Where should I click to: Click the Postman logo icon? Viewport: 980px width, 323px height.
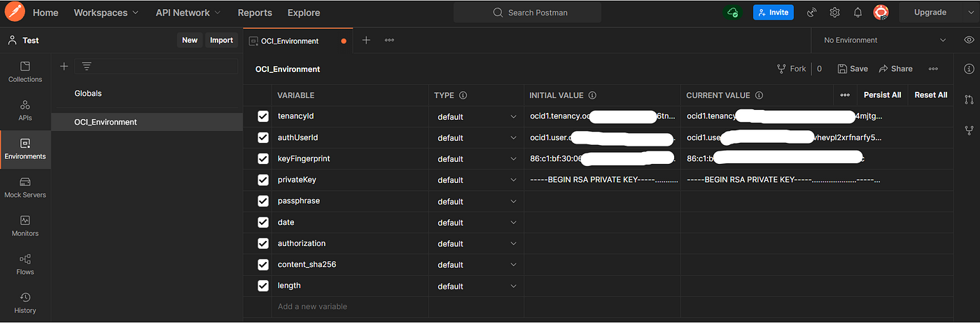[15, 12]
